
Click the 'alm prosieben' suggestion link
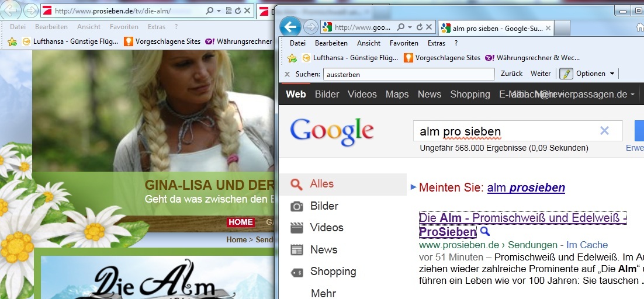coord(525,187)
